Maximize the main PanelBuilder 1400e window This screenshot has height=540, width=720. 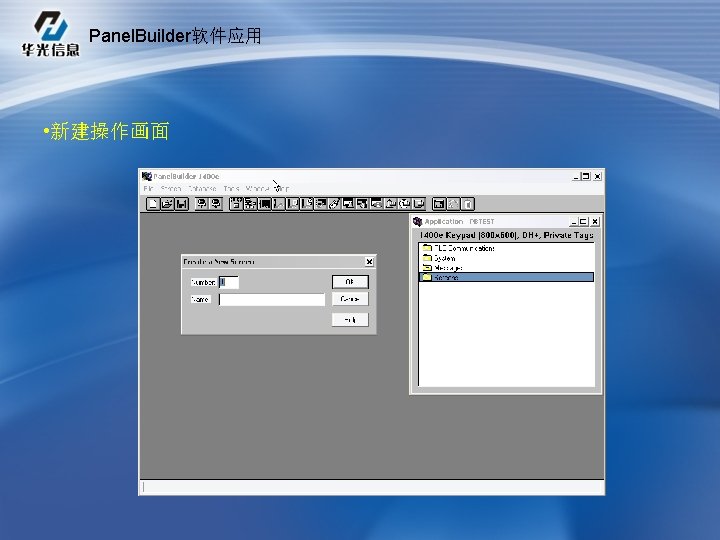coord(586,176)
